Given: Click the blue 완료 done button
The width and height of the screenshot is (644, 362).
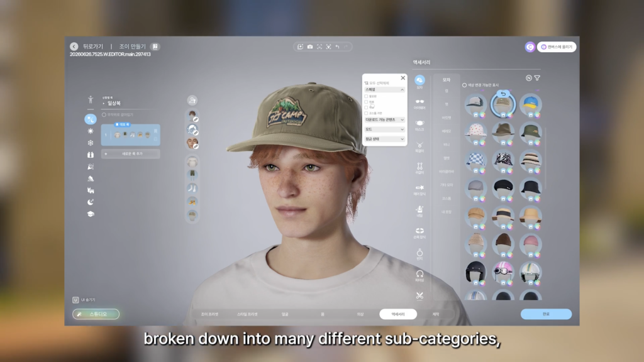Looking at the screenshot, I should tap(546, 314).
